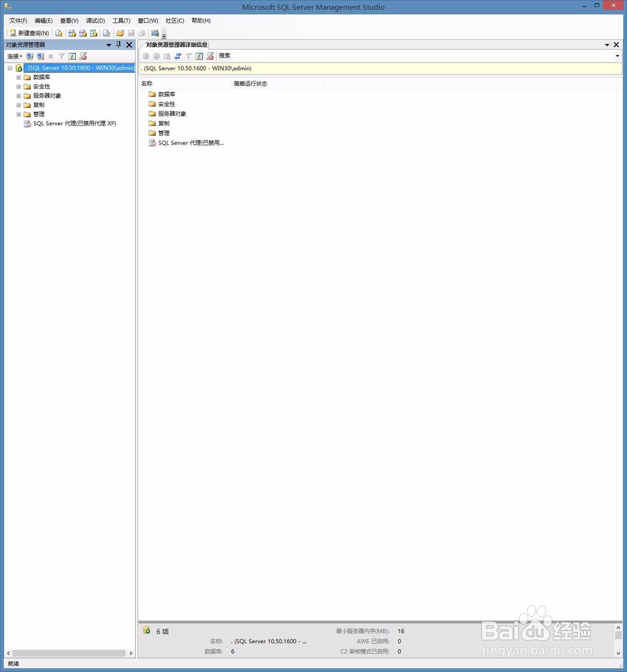
Task: Click Connect Object Explorer icon
Action: click(29, 56)
